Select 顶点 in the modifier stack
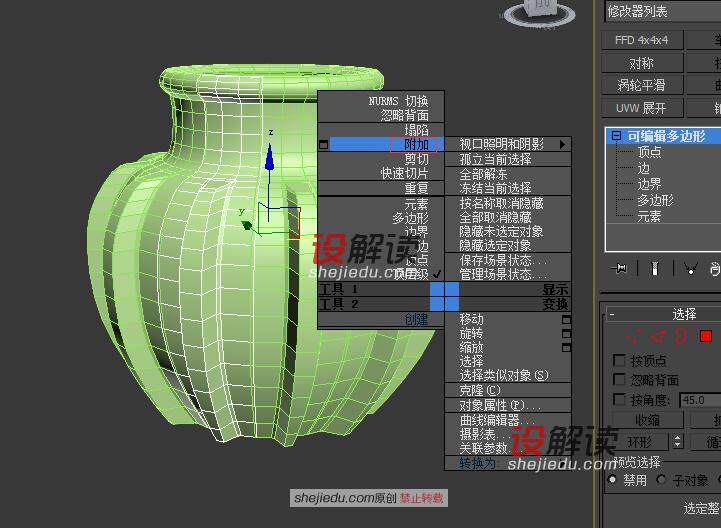The width and height of the screenshot is (721, 528). click(x=649, y=152)
